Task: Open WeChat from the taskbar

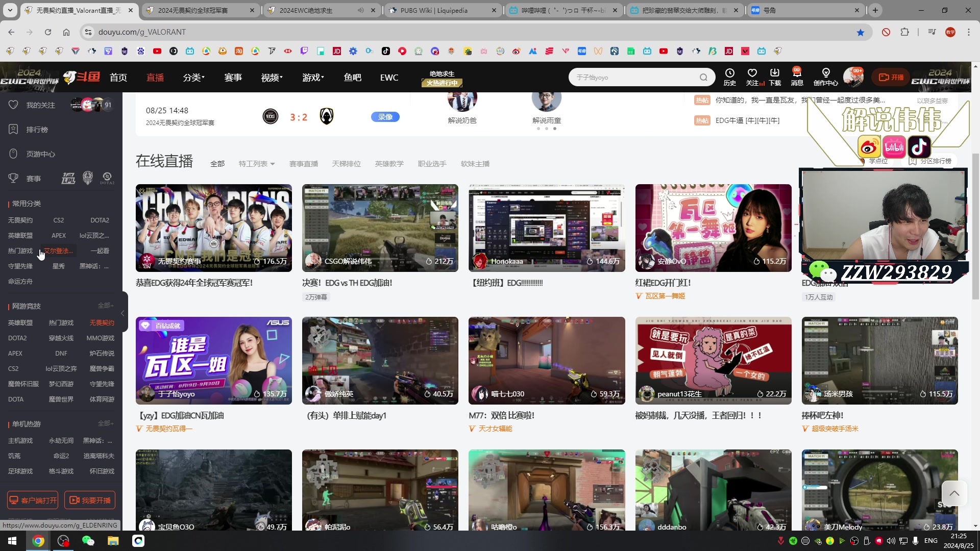Action: [x=88, y=541]
